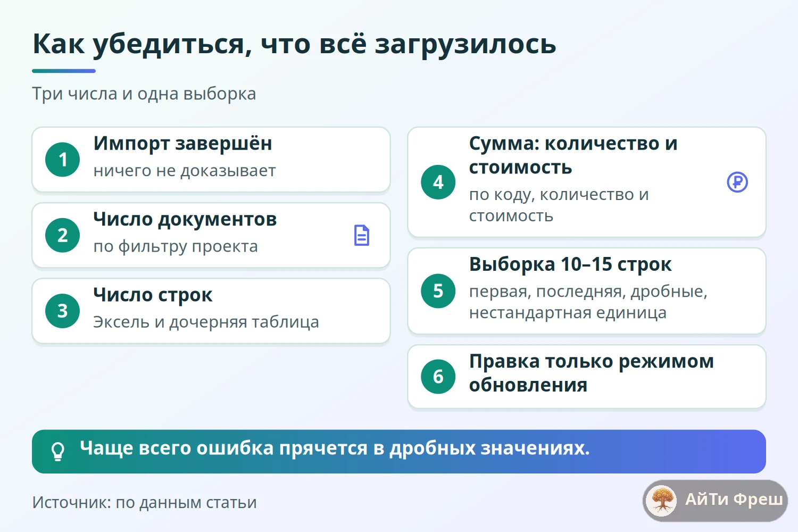Click the card title 'Импорт завершён'
Viewport: 798px width, 532px height.
click(x=182, y=144)
